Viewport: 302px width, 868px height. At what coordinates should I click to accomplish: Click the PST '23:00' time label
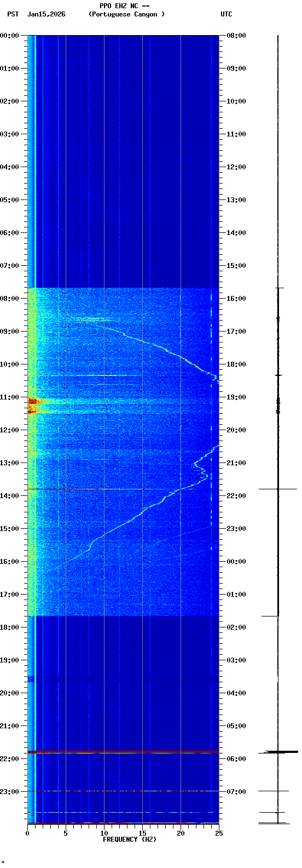[9, 792]
